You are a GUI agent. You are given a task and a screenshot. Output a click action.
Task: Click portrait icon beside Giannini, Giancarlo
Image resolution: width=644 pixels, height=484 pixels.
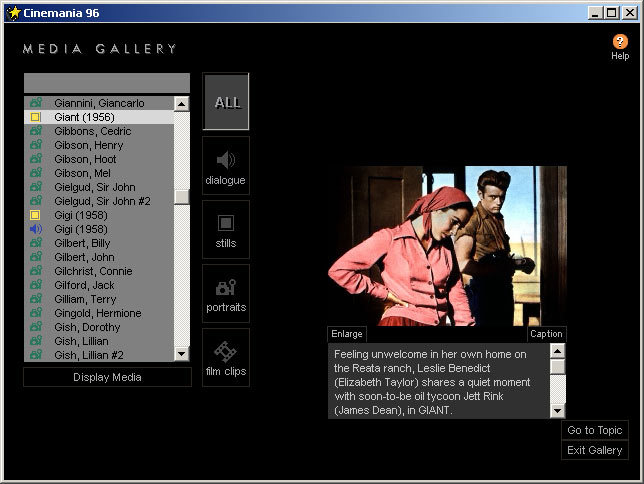36,103
